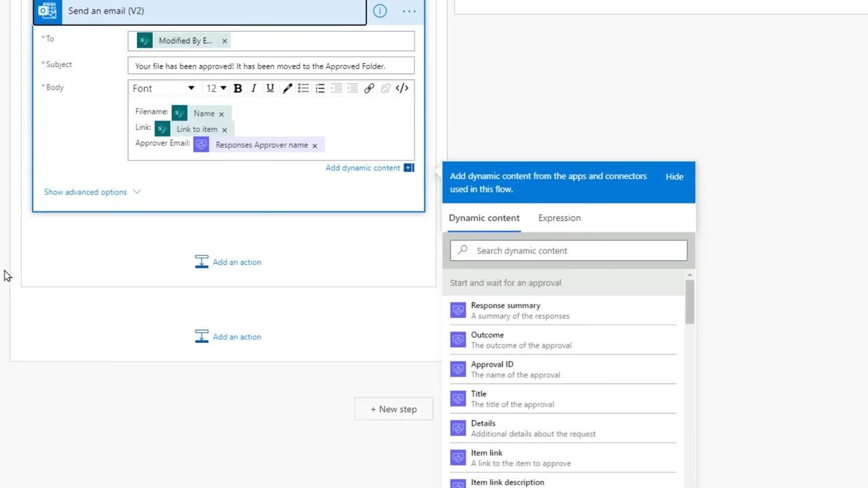Click the Send an email (V2) title

click(106, 11)
